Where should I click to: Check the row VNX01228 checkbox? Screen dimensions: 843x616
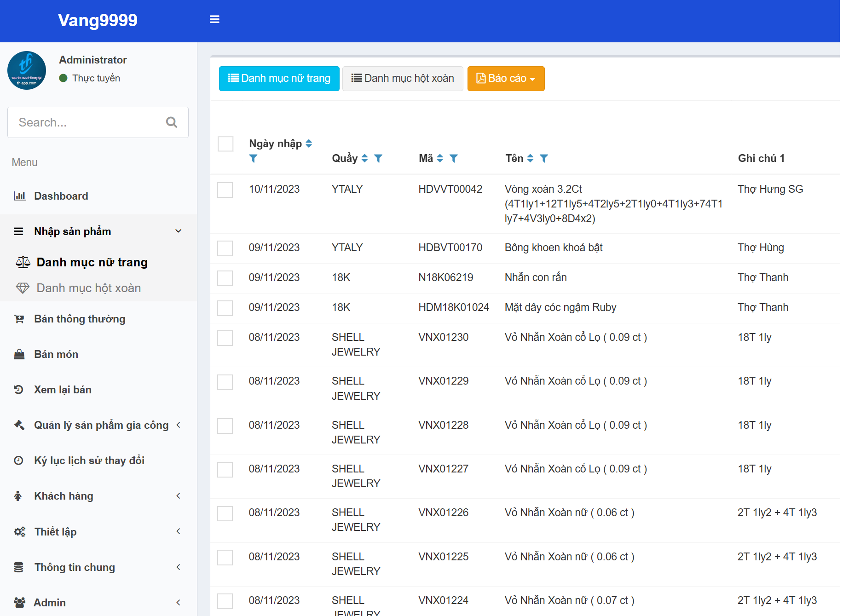pyautogui.click(x=225, y=426)
